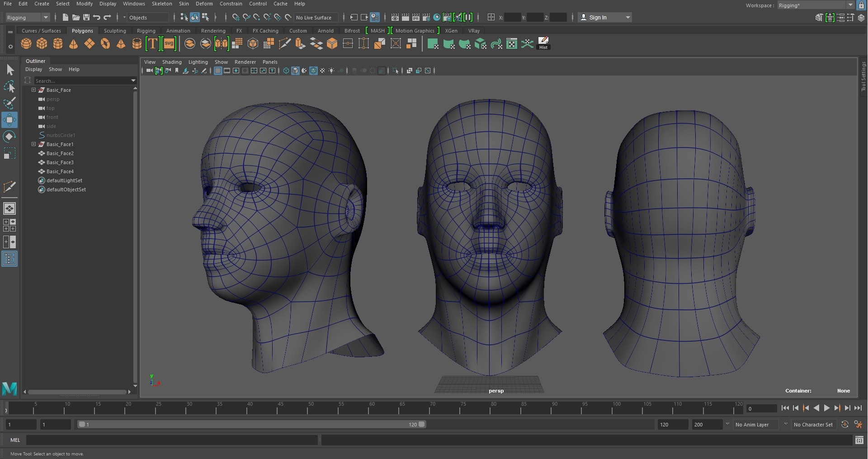Click the SVG import shelf icon
The height and width of the screenshot is (459, 868).
(x=169, y=44)
